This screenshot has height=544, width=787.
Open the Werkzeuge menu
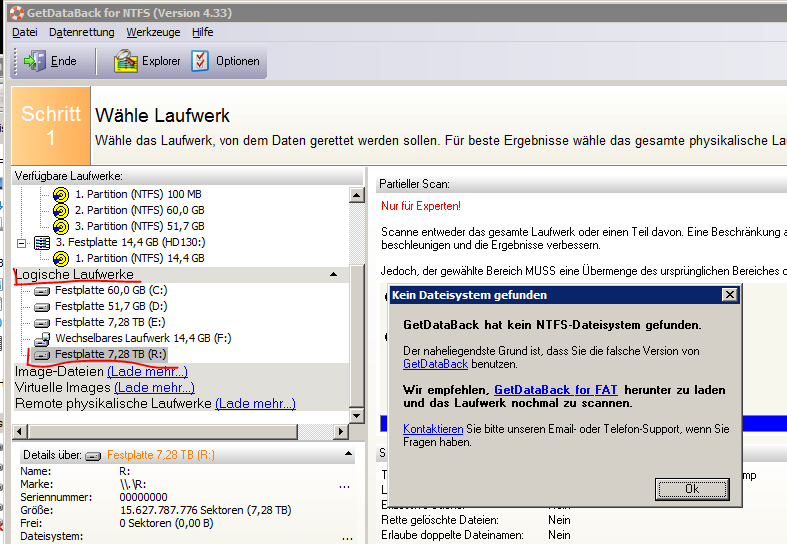point(153,32)
